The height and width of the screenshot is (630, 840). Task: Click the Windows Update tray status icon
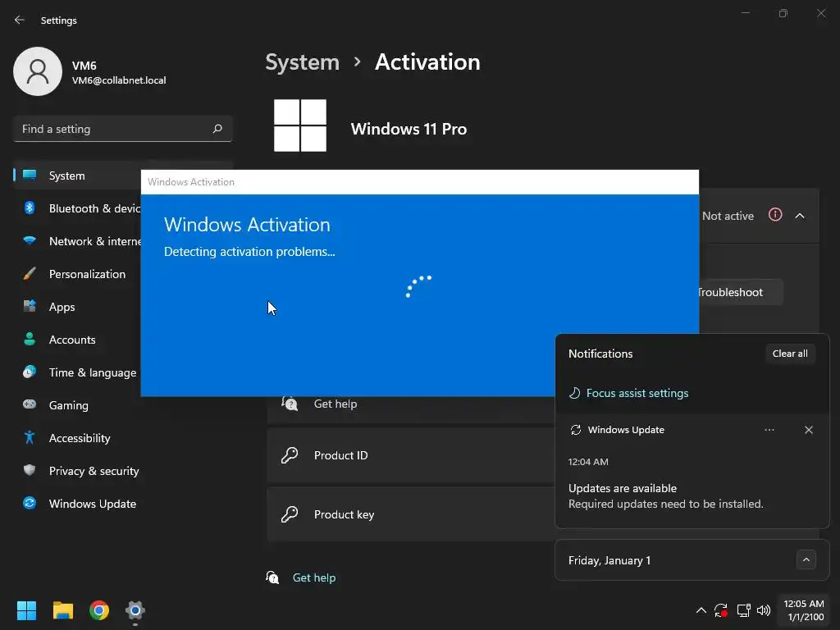click(721, 610)
